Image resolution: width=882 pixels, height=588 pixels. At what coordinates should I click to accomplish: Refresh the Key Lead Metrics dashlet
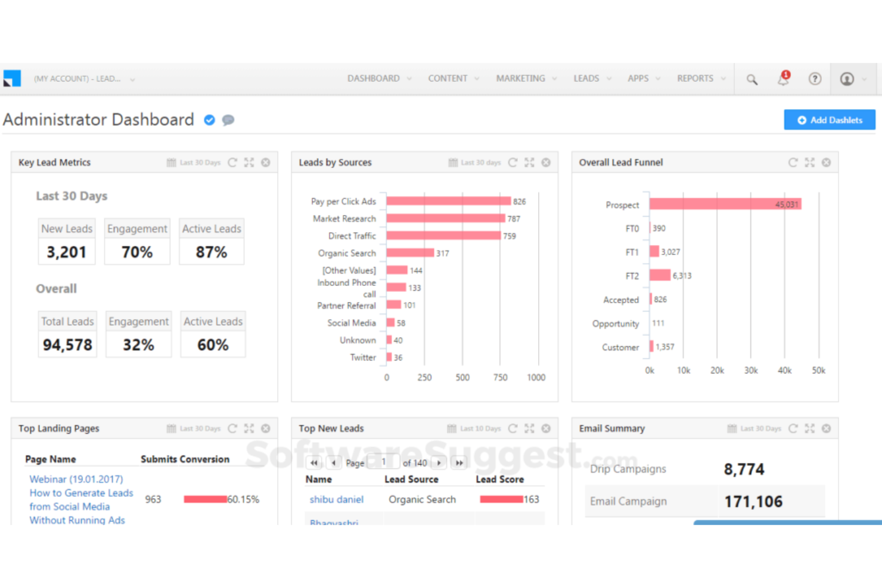(232, 163)
